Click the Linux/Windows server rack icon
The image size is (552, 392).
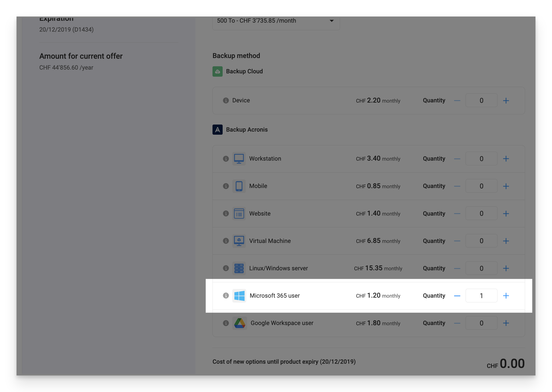pos(239,268)
